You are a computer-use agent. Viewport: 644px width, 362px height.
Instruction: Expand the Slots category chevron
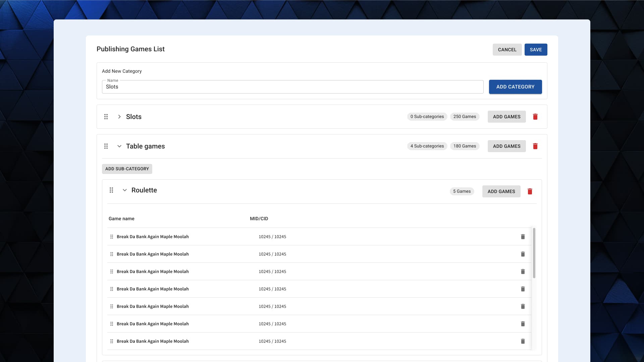(x=119, y=117)
